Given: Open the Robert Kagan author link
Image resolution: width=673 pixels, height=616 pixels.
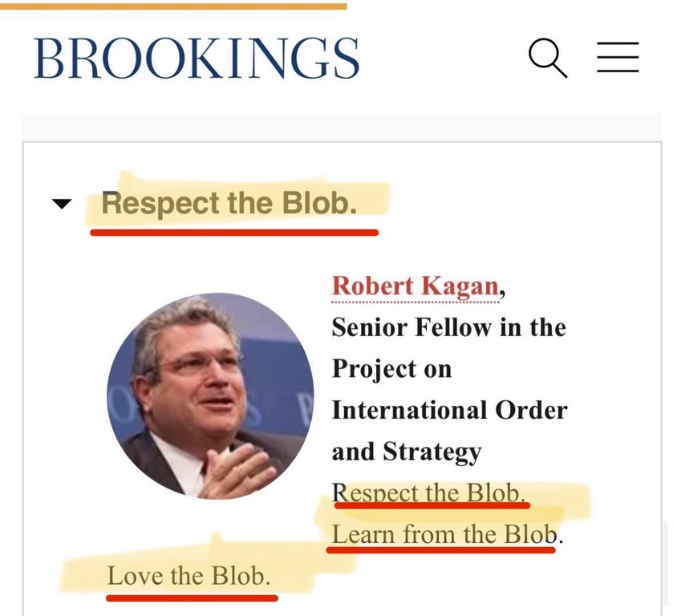Looking at the screenshot, I should 416,285.
